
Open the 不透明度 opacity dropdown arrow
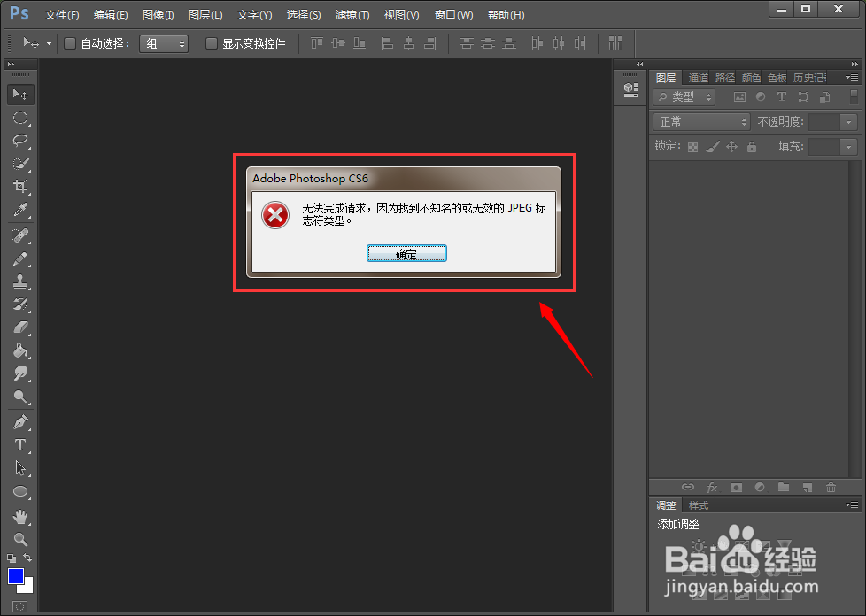click(848, 121)
